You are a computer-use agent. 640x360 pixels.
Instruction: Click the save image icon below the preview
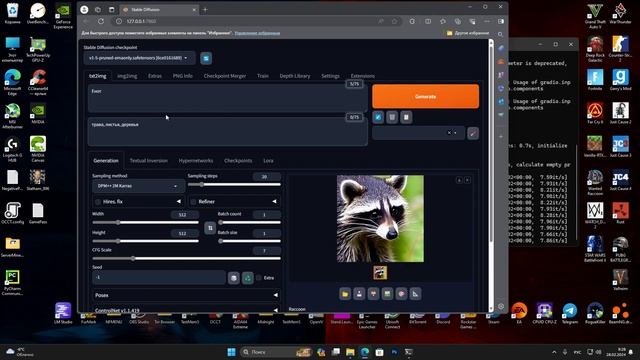359,294
